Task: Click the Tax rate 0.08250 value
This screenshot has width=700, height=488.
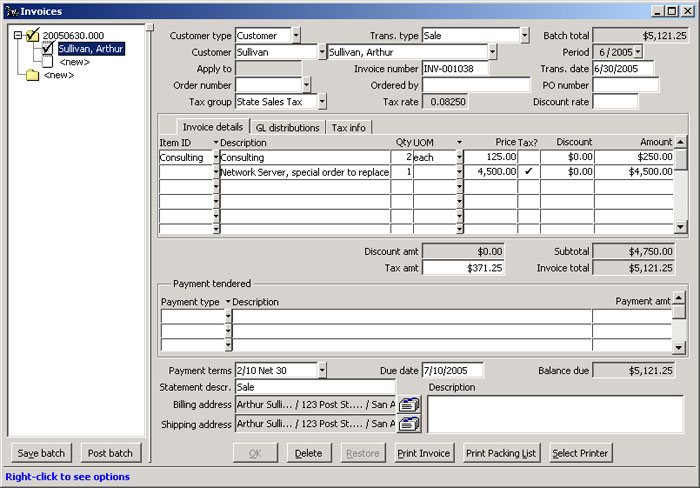Action: click(445, 101)
